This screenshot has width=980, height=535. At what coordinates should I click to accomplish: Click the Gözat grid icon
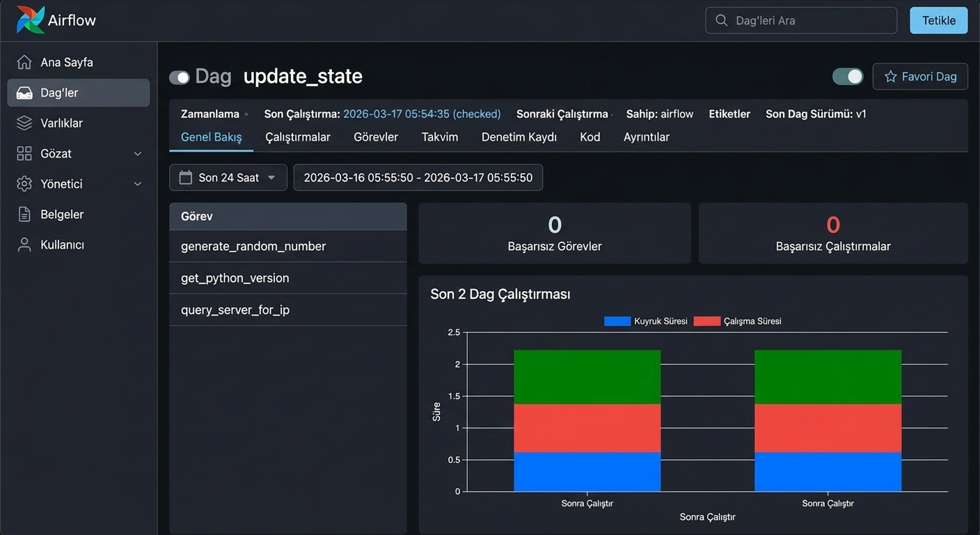pyautogui.click(x=24, y=153)
